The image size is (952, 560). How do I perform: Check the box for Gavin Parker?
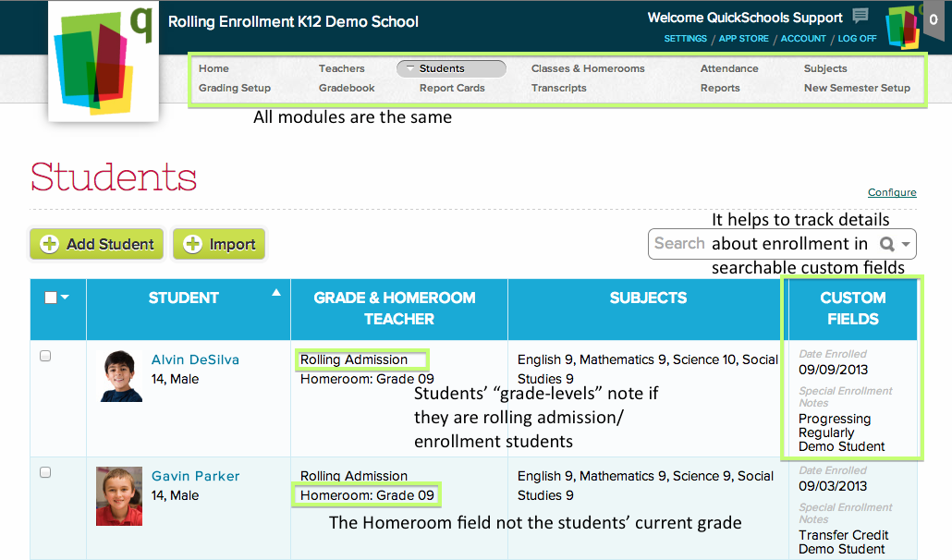pyautogui.click(x=45, y=472)
